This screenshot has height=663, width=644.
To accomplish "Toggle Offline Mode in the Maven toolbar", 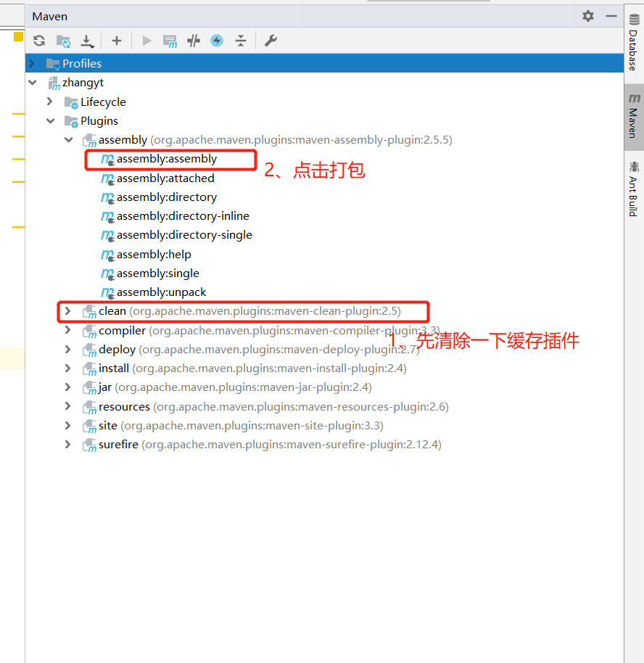I will (x=194, y=41).
